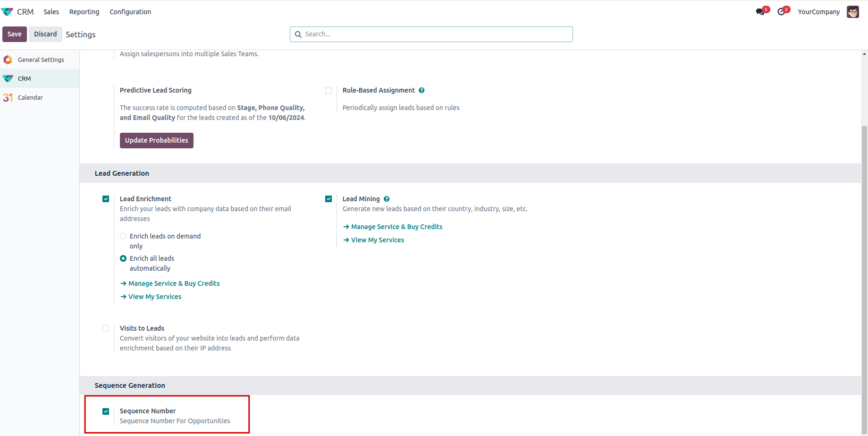Viewport: 868px width, 436px height.
Task: Click the General Settings hexagon icon
Action: (x=8, y=60)
